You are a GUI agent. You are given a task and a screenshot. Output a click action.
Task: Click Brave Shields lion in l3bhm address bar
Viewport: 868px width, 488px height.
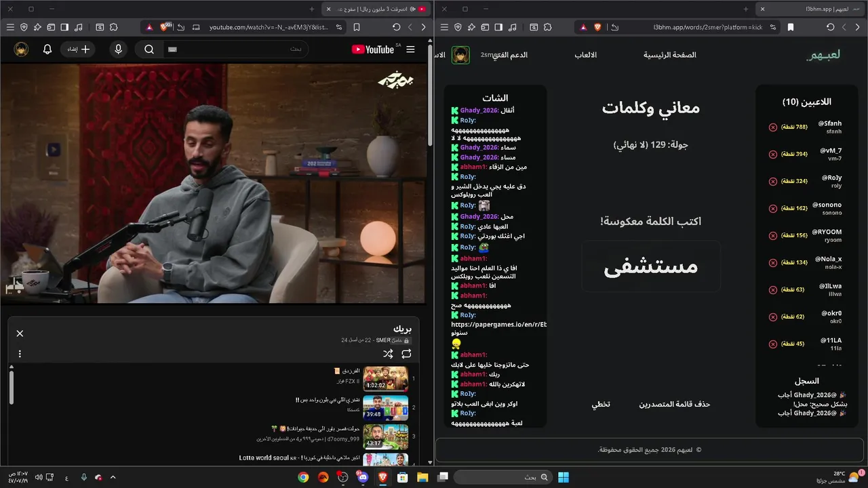click(597, 27)
